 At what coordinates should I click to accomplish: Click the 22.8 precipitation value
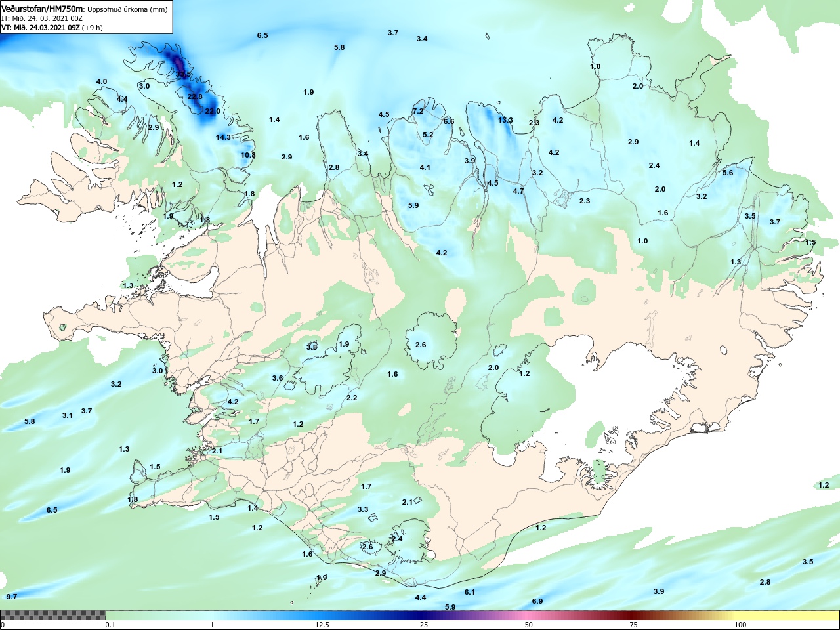(x=195, y=96)
